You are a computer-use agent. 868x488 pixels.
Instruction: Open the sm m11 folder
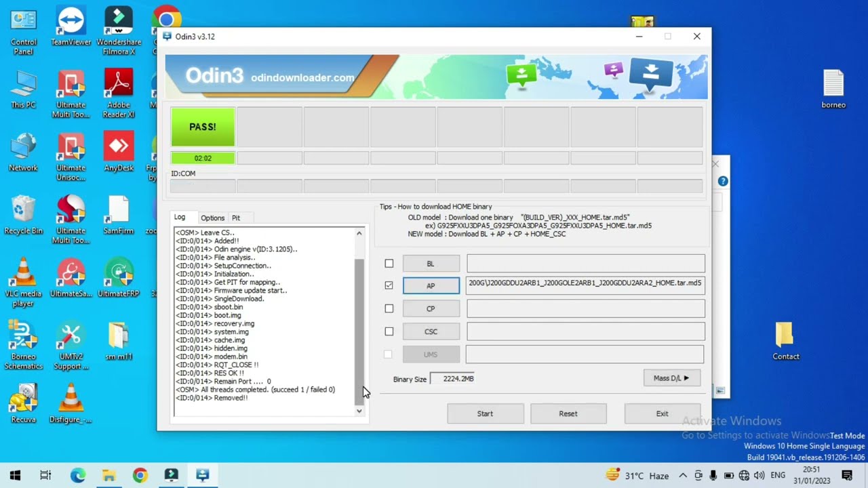click(x=119, y=341)
